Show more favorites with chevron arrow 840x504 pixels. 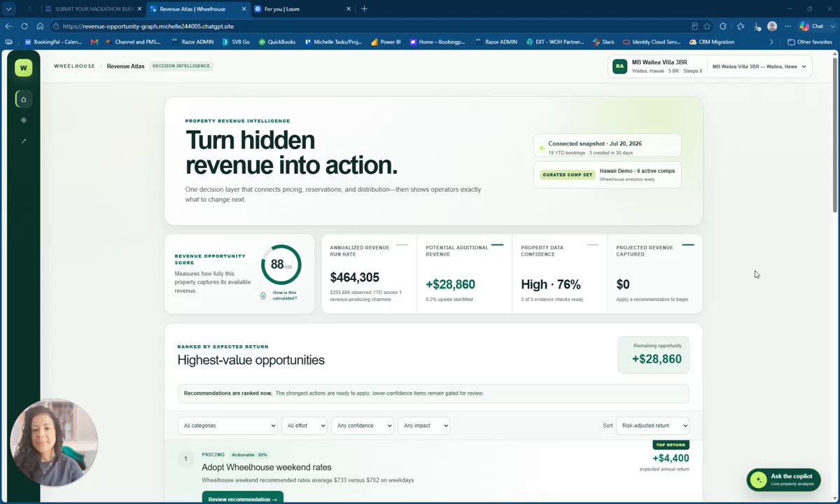pyautogui.click(x=771, y=42)
